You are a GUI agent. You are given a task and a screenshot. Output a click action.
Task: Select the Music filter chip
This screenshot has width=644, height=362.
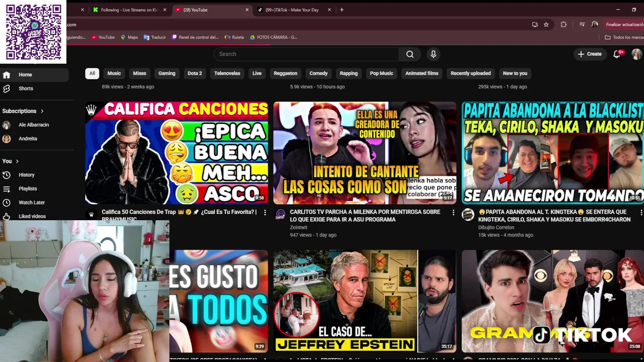114,73
